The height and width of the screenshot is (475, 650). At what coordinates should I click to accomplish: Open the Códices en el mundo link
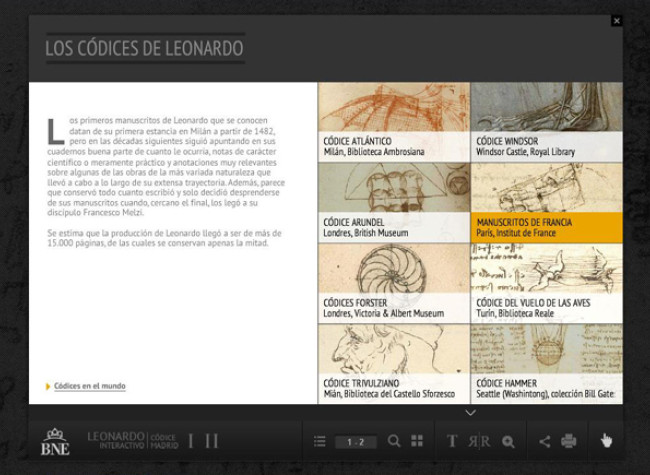90,386
